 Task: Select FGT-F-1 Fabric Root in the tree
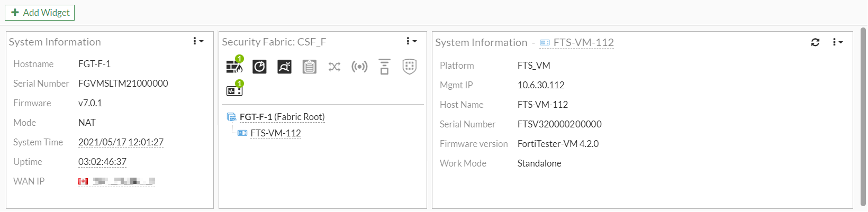pos(282,117)
